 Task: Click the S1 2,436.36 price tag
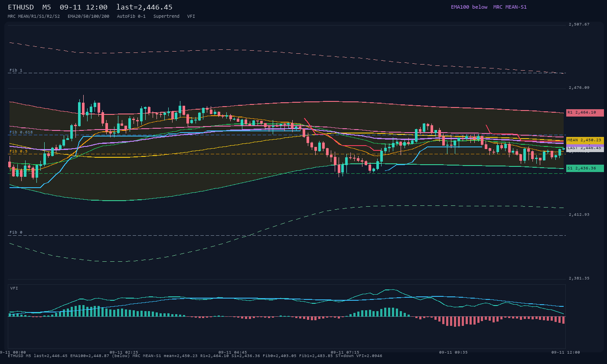(585, 168)
